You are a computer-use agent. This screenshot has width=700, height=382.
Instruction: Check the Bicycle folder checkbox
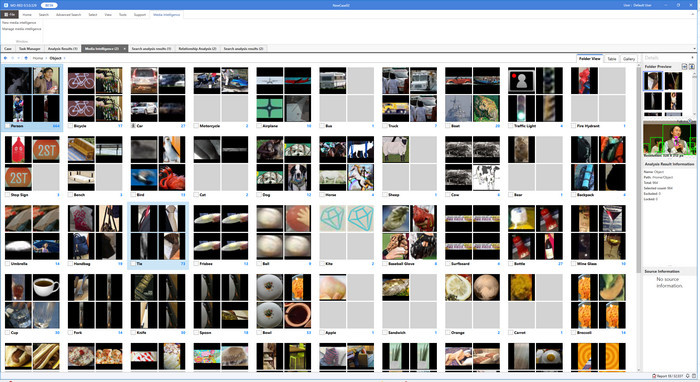[x=70, y=126]
